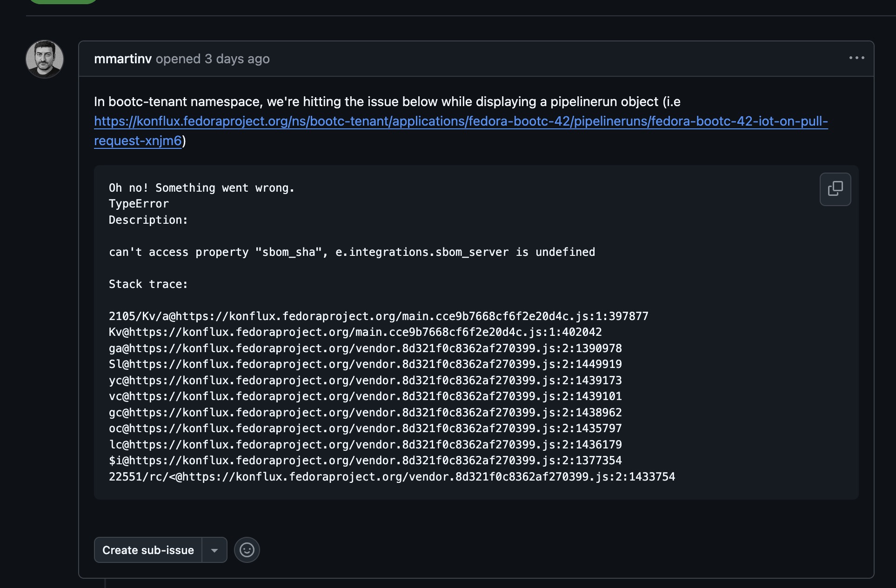Click the "Oh no! Something went wrong." line
The height and width of the screenshot is (588, 896).
[201, 188]
